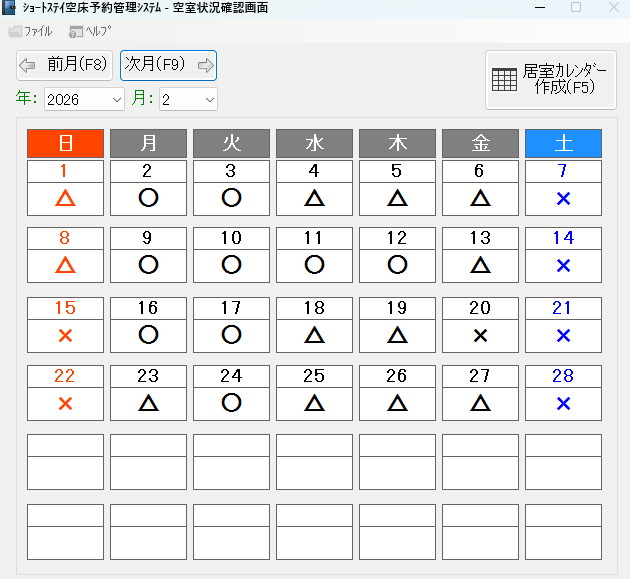Go to next month with F9 button
Viewport: 630px width, 579px height.
coord(168,66)
